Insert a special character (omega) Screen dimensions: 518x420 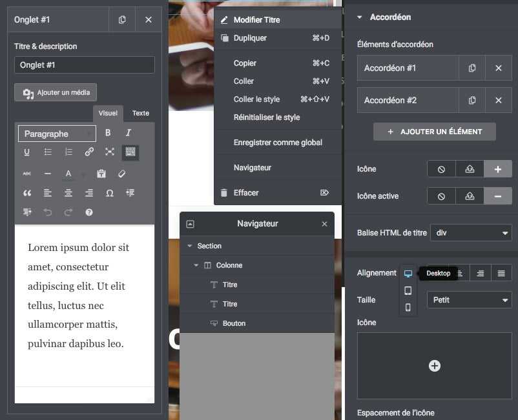[109, 193]
